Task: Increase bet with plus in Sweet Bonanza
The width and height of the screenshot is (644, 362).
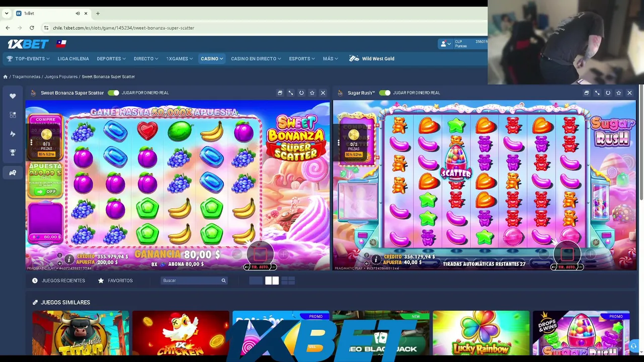Action: (x=283, y=255)
